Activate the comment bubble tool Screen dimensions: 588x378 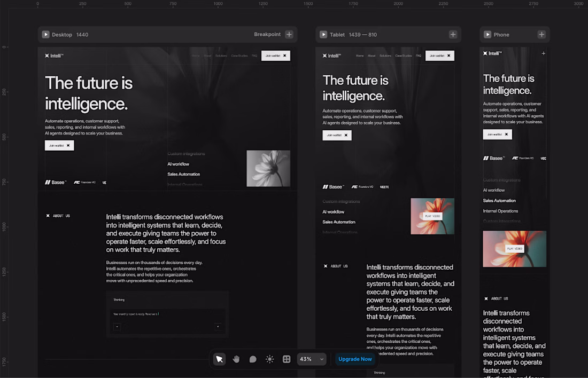tap(253, 359)
